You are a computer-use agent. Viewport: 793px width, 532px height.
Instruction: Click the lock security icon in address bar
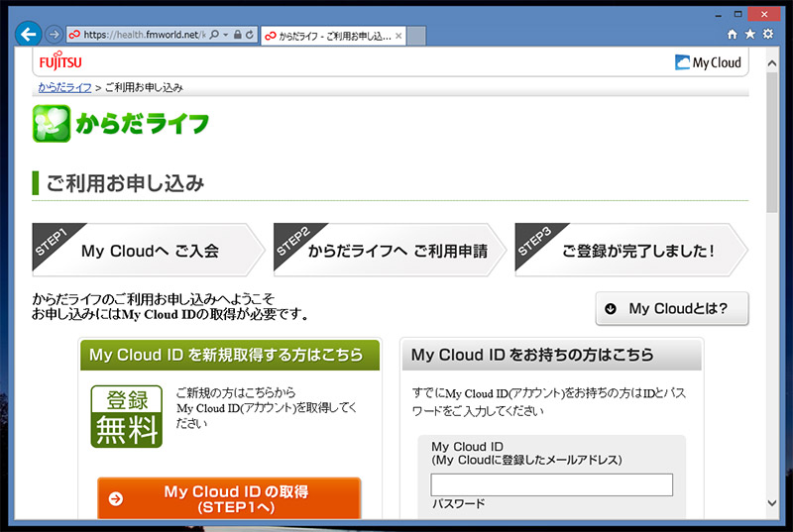click(x=237, y=35)
